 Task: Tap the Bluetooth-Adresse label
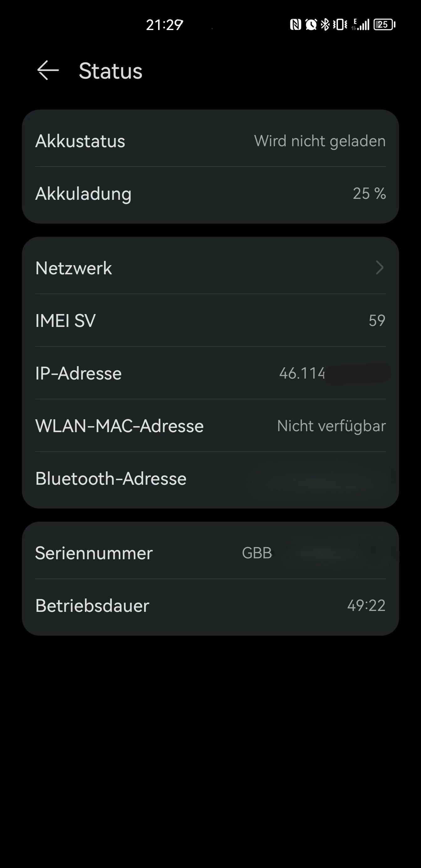click(x=111, y=478)
